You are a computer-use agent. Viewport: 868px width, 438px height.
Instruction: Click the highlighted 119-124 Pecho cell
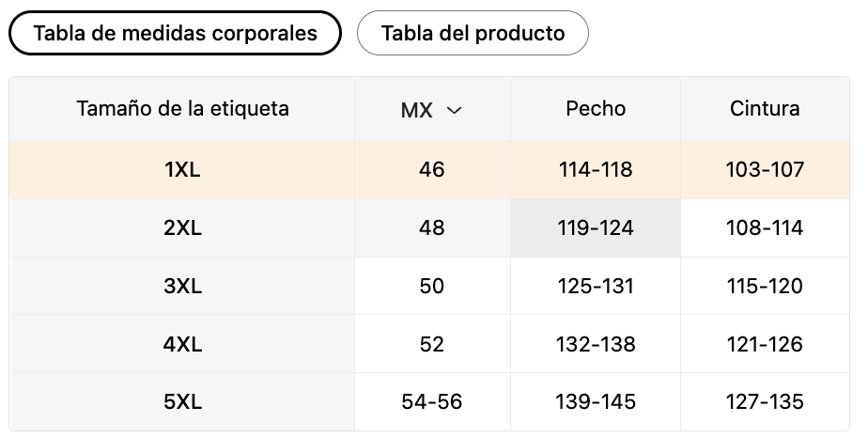(596, 227)
